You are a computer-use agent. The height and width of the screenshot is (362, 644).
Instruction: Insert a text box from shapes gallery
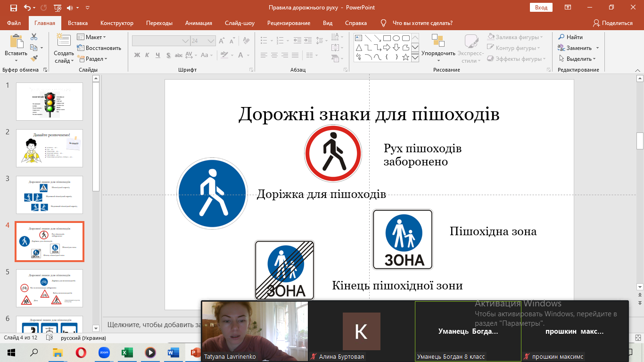(358, 38)
